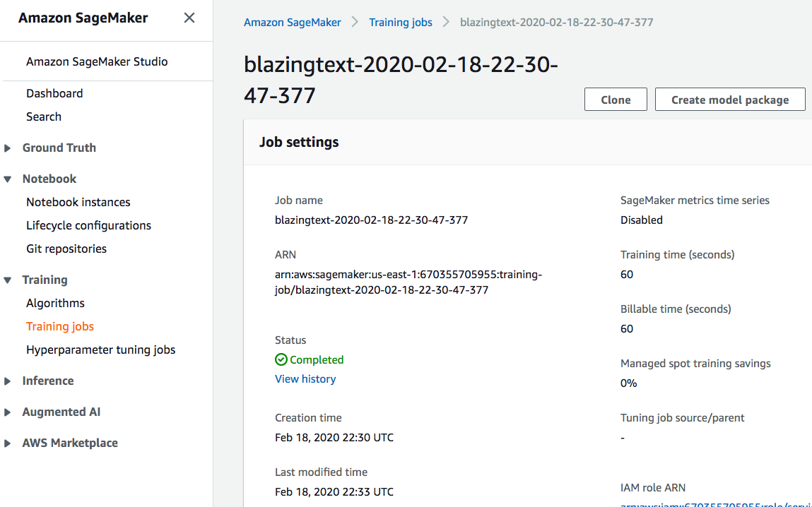
Task: Click creation time 'Feb 18, 2020 22:30 UTC'
Action: [x=334, y=437]
